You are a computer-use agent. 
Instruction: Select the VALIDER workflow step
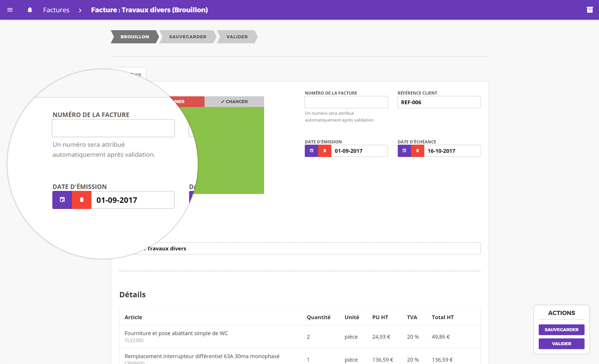(x=237, y=37)
